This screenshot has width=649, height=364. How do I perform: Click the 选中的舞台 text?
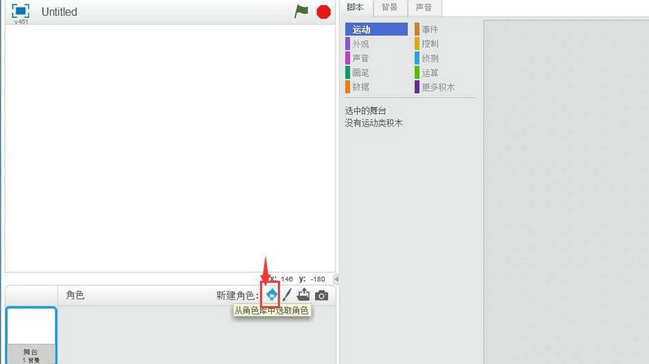click(x=365, y=111)
